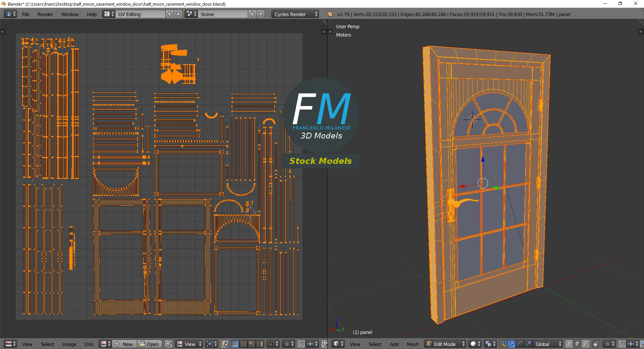
Task: Toggle UV and edit mode selection sync
Action: (224, 344)
